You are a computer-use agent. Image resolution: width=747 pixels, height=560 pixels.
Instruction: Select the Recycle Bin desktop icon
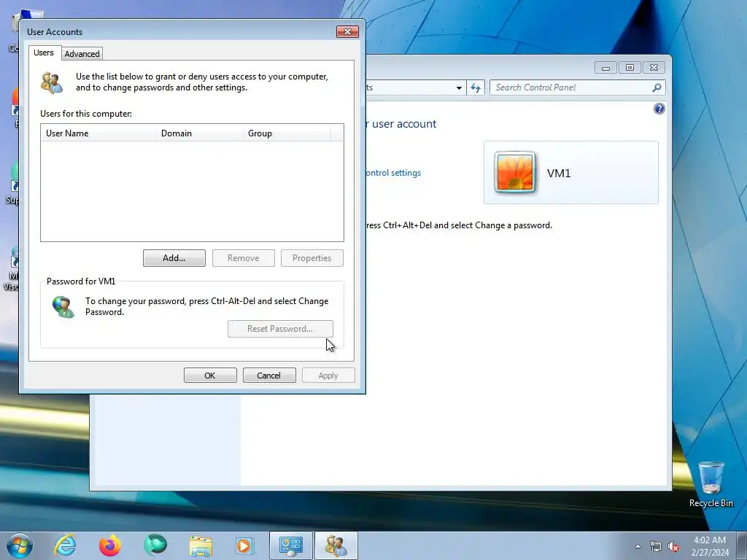tap(711, 484)
